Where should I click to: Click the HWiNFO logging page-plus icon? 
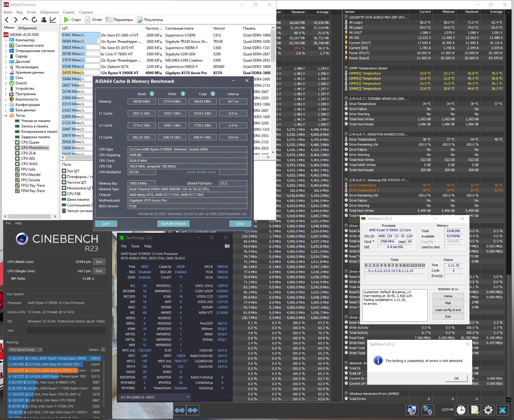475,410
